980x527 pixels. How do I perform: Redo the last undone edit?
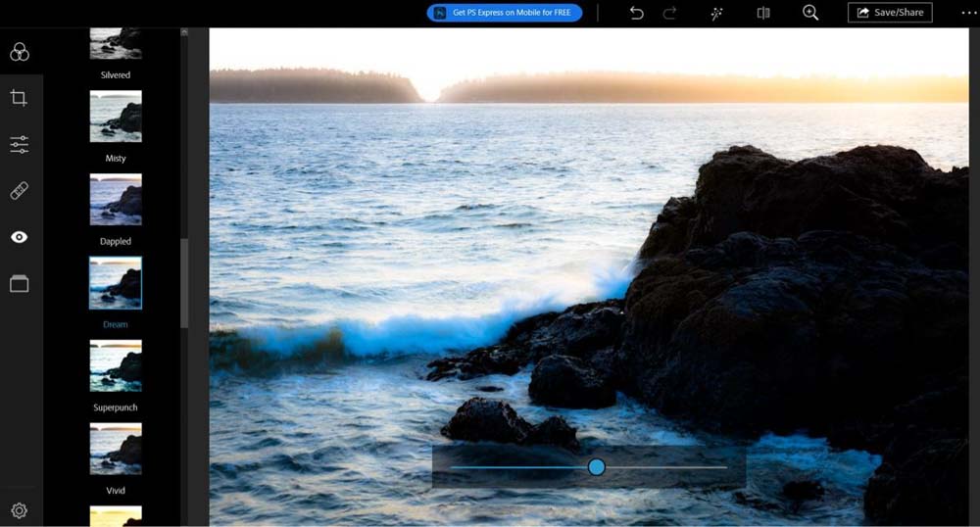(x=669, y=13)
